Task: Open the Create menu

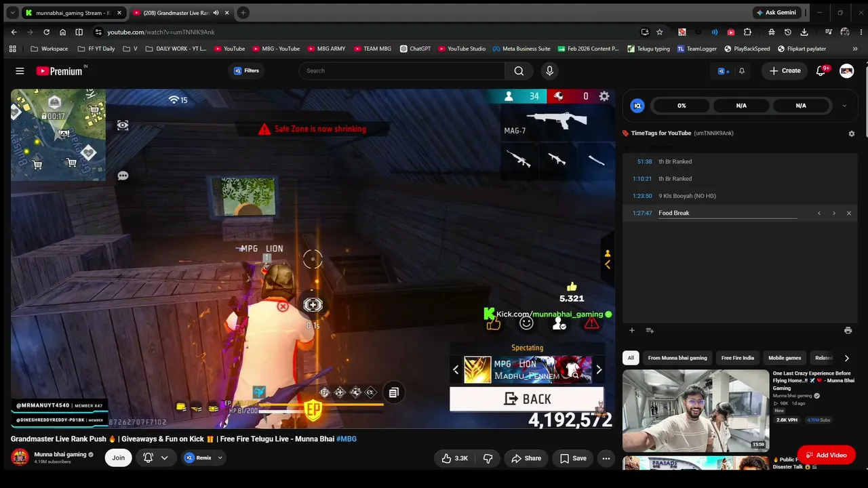Action: [x=785, y=70]
